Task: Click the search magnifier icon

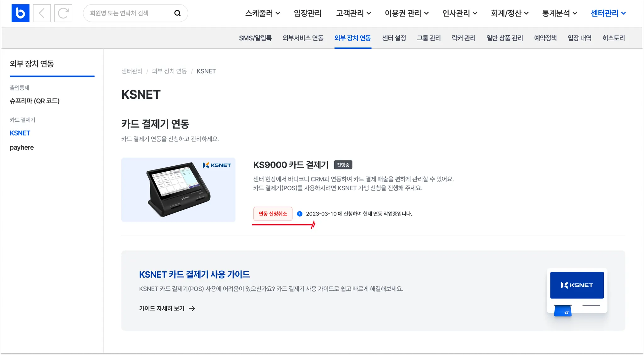Action: (177, 13)
